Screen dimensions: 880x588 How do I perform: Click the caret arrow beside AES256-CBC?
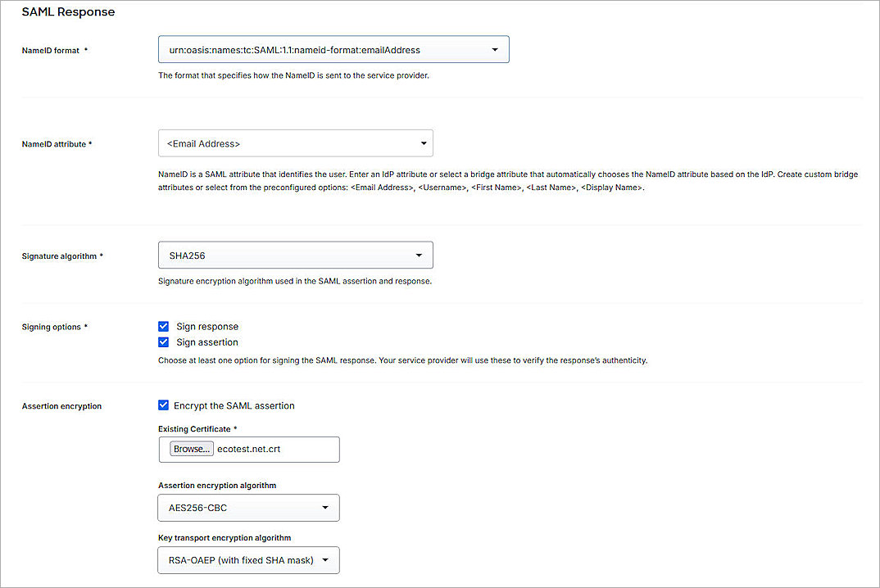pyautogui.click(x=325, y=508)
